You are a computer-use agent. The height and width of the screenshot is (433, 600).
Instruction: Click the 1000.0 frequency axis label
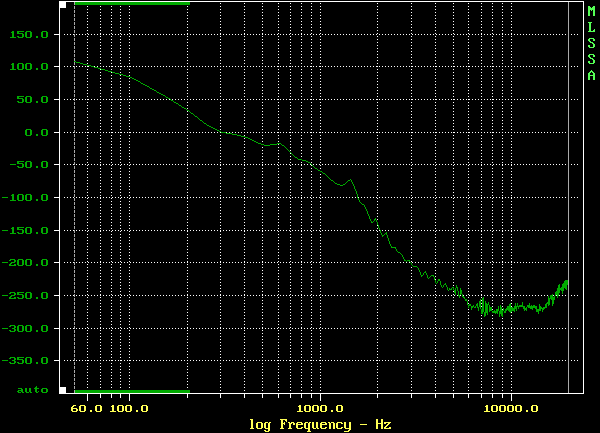pos(319,409)
